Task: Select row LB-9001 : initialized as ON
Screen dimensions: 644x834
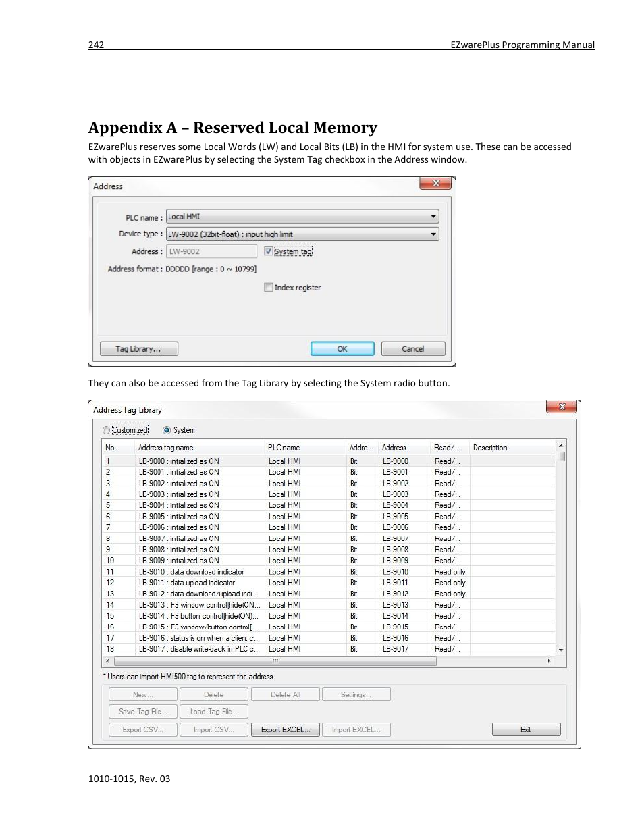Action: pyautogui.click(x=329, y=472)
